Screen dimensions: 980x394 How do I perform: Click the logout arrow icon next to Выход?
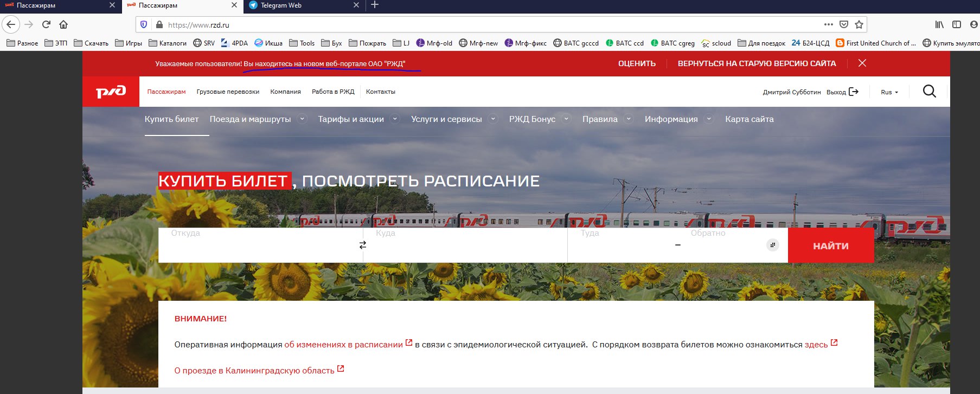point(854,92)
